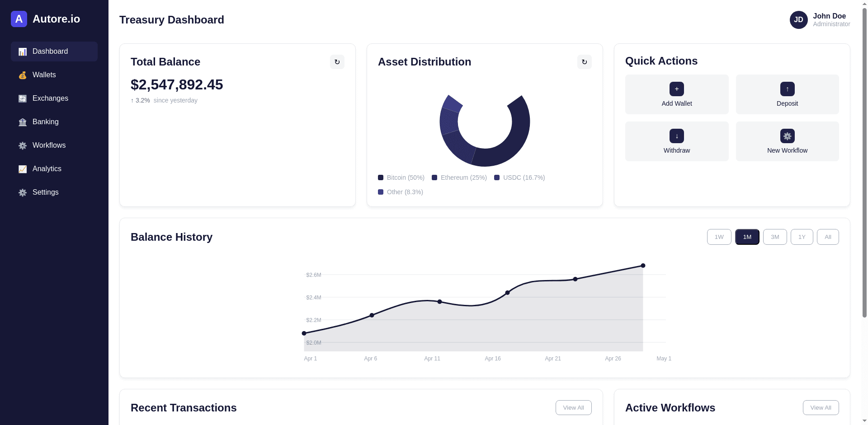The width and height of the screenshot is (868, 425).
Task: Click the Withdraw down-arrow icon
Action: tap(677, 136)
